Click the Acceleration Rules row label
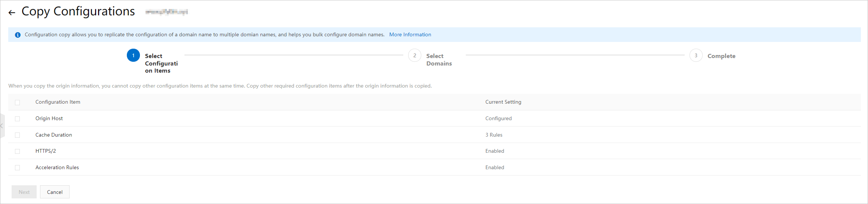 tap(57, 168)
